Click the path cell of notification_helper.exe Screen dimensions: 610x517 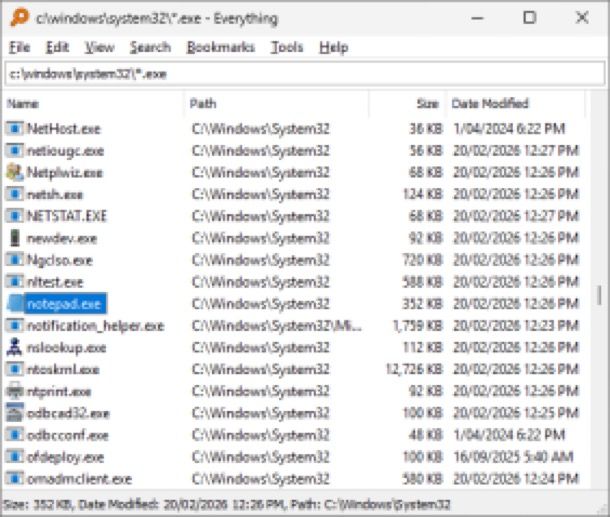[277, 326]
